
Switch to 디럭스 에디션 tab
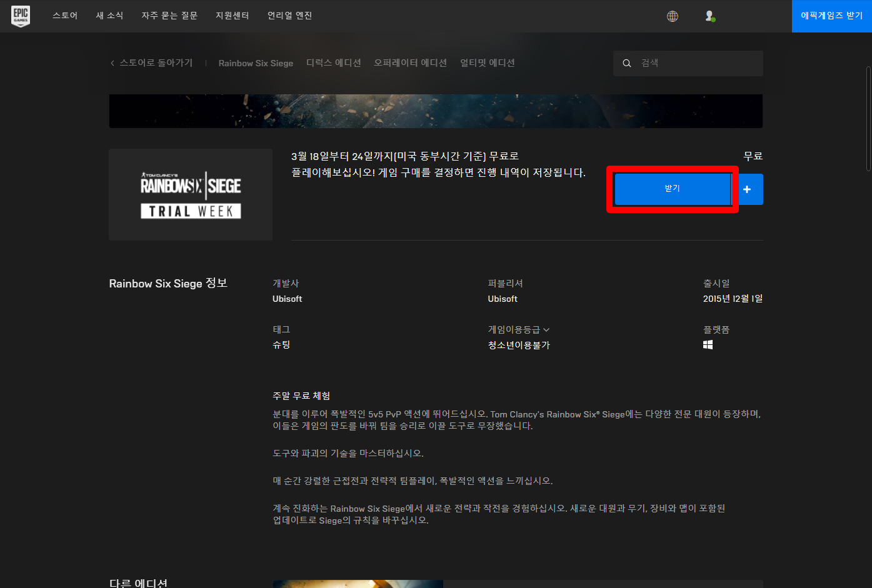point(334,63)
